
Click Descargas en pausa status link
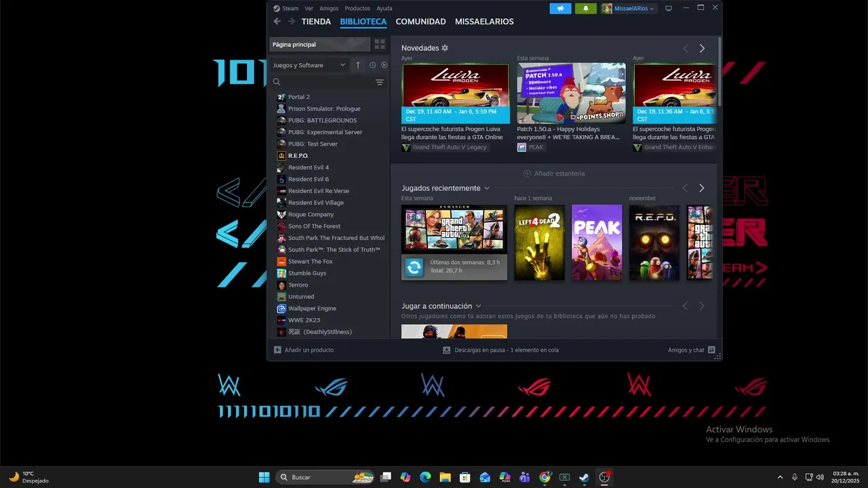click(x=507, y=350)
